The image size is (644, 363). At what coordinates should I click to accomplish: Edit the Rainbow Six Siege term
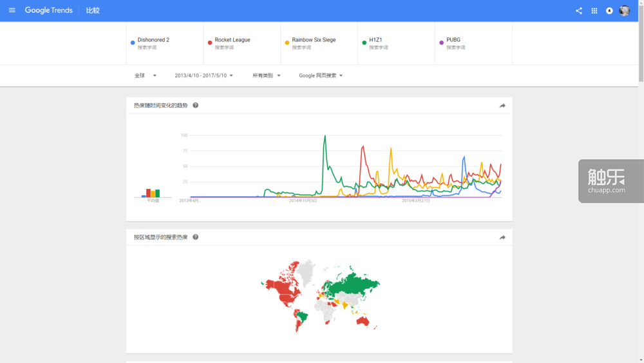(x=314, y=40)
